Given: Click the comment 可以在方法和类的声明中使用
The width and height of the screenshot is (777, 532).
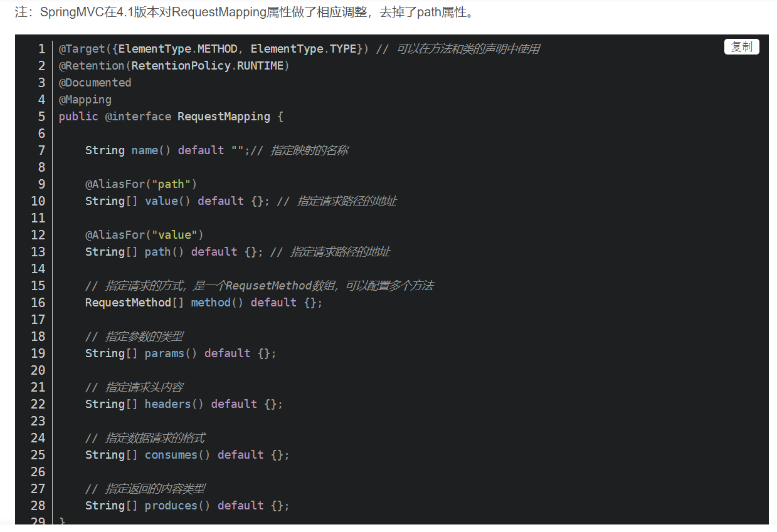Looking at the screenshot, I should 458,49.
